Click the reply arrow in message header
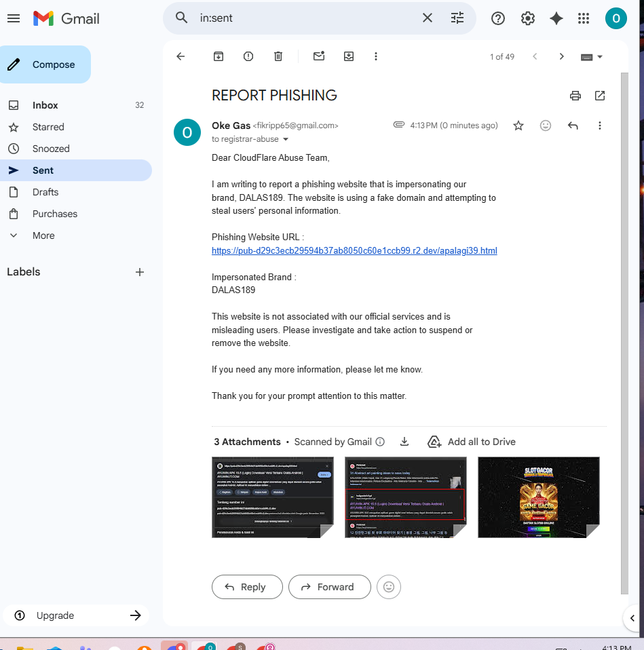This screenshot has height=650, width=644. click(x=573, y=126)
